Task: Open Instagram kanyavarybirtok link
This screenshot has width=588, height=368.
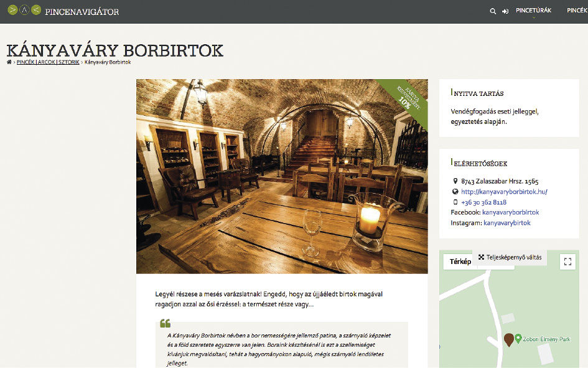Action: point(506,223)
